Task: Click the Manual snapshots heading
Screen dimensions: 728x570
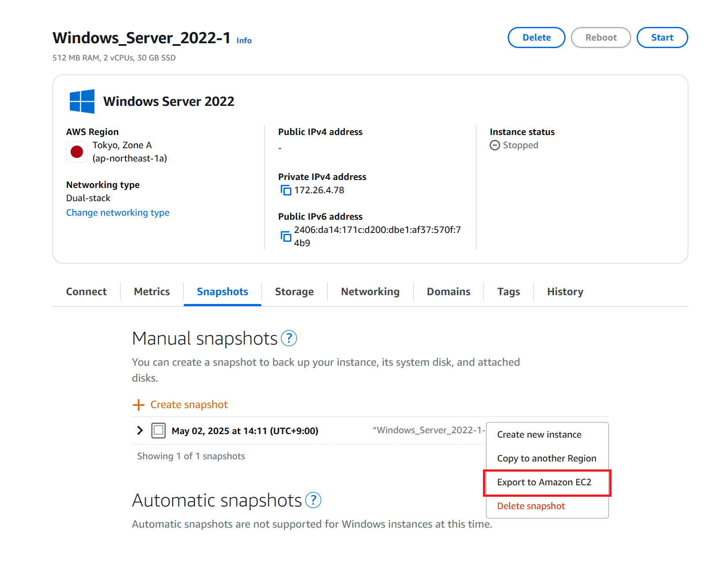Action: click(205, 338)
